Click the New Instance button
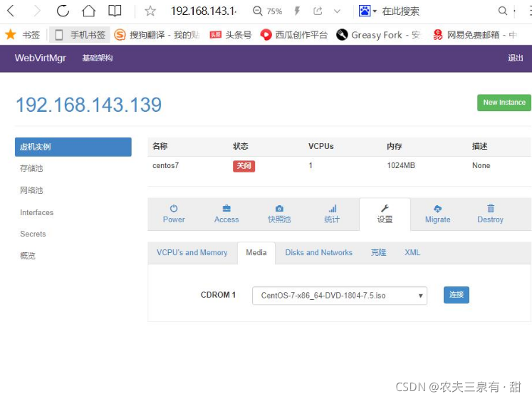The height and width of the screenshot is (399, 532). pyautogui.click(x=504, y=103)
